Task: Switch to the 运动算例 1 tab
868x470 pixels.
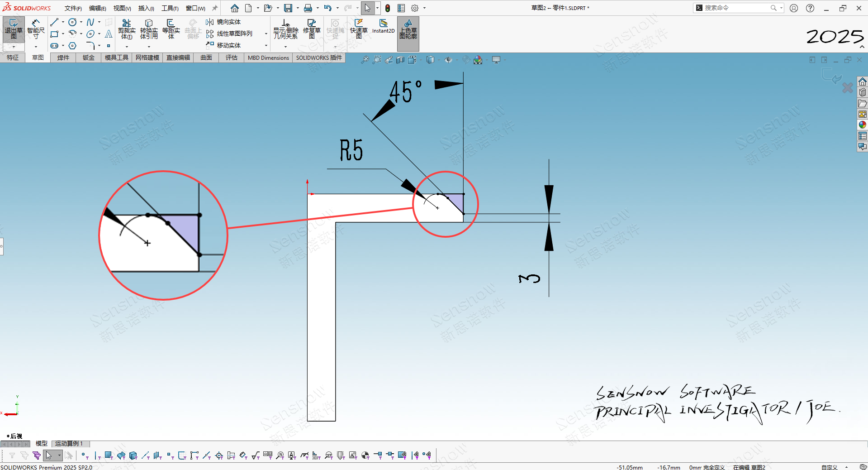Action: coord(69,444)
